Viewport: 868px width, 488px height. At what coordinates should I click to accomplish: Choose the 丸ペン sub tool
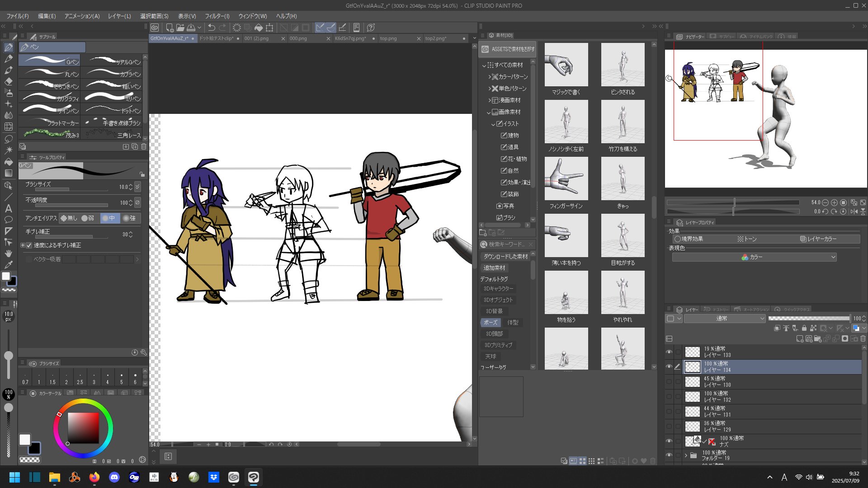[x=49, y=73]
